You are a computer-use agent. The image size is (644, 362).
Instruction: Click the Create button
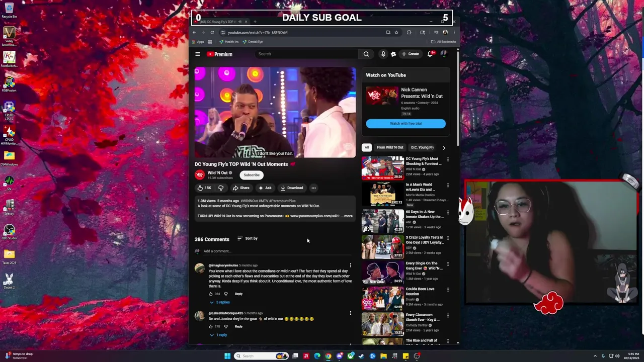pyautogui.click(x=410, y=54)
